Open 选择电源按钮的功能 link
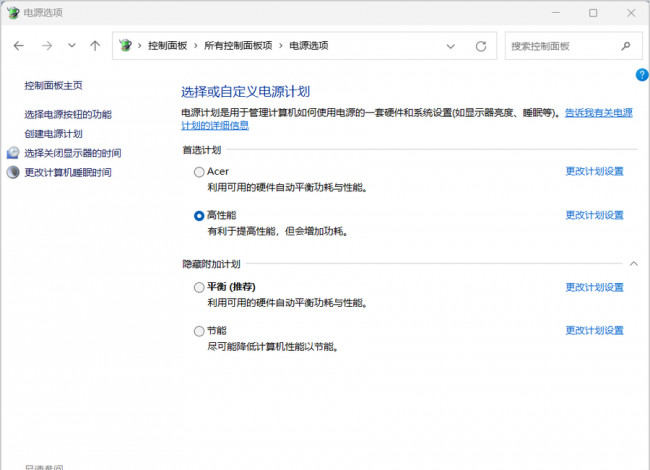This screenshot has width=650, height=470. [68, 114]
